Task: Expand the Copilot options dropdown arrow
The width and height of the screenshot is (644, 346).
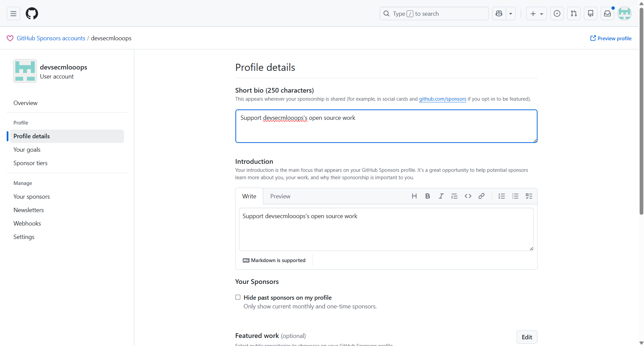Action: coord(511,13)
